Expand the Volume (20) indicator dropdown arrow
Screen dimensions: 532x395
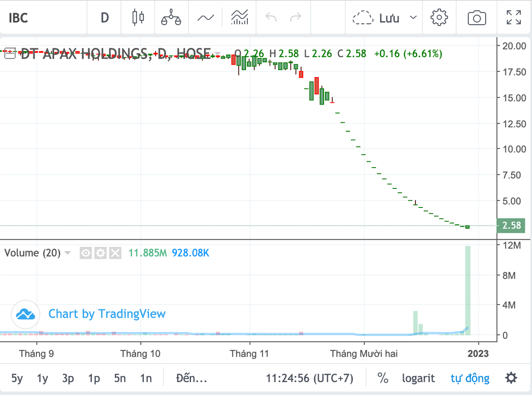(68, 253)
